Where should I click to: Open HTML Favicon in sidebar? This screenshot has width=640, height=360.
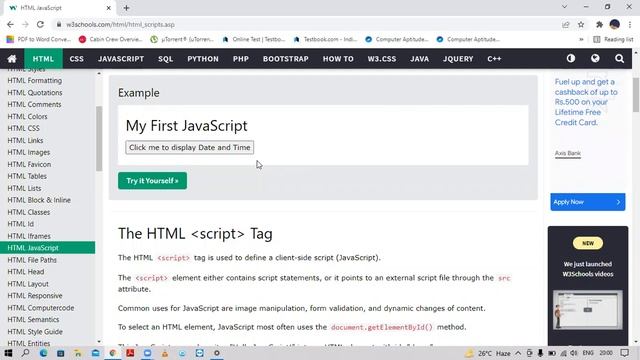coord(29,164)
